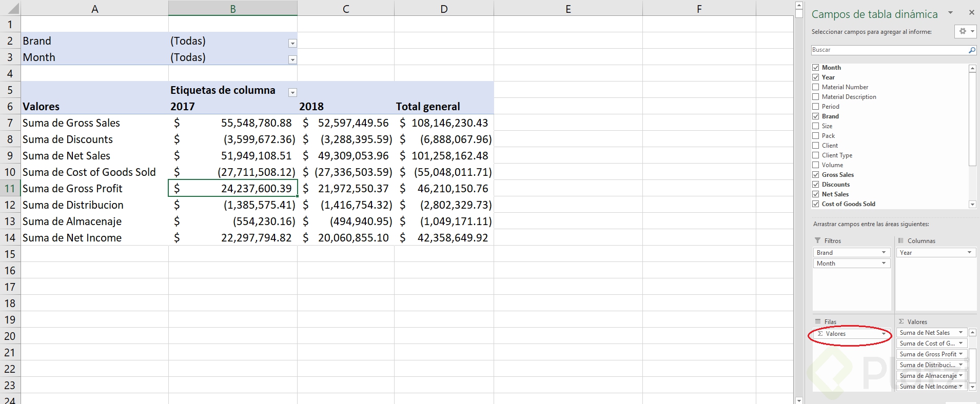This screenshot has height=404, width=980.
Task: Open the Suma de Net Sales value field menu
Action: tap(961, 333)
